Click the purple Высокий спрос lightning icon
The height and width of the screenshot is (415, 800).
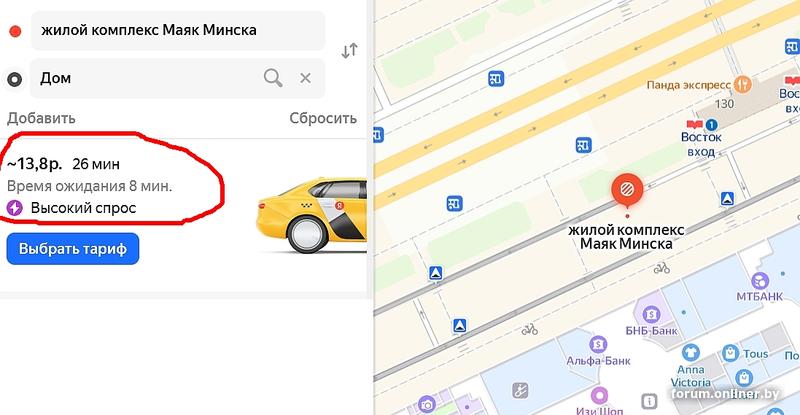coord(15,208)
